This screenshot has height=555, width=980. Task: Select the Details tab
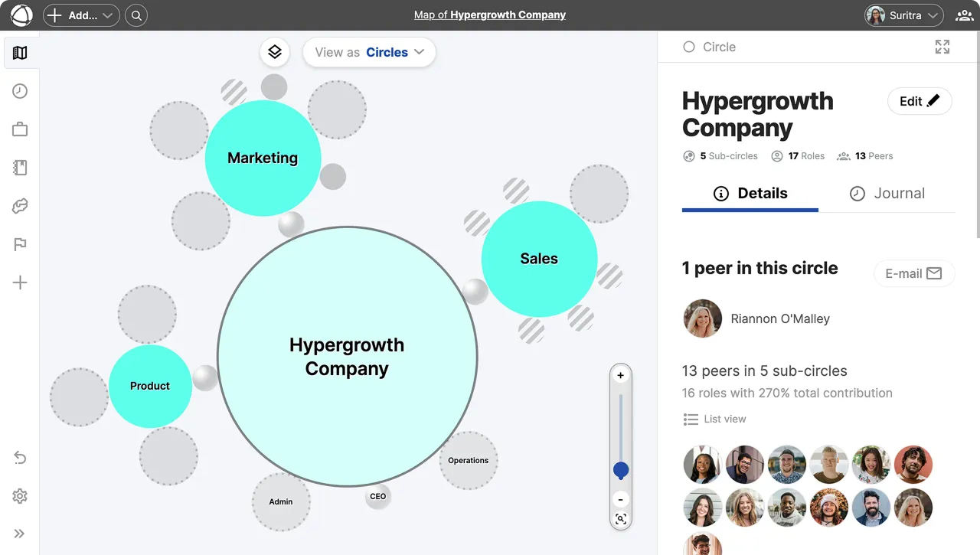(750, 194)
